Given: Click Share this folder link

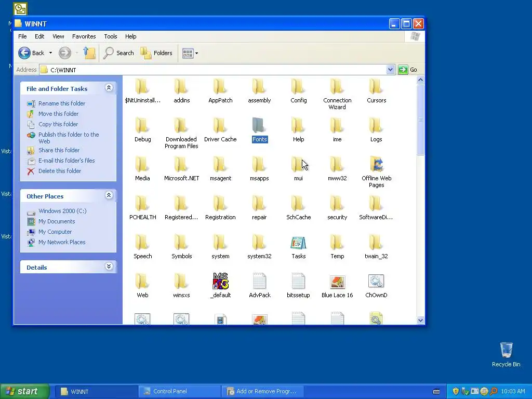Looking at the screenshot, I should coord(59,150).
